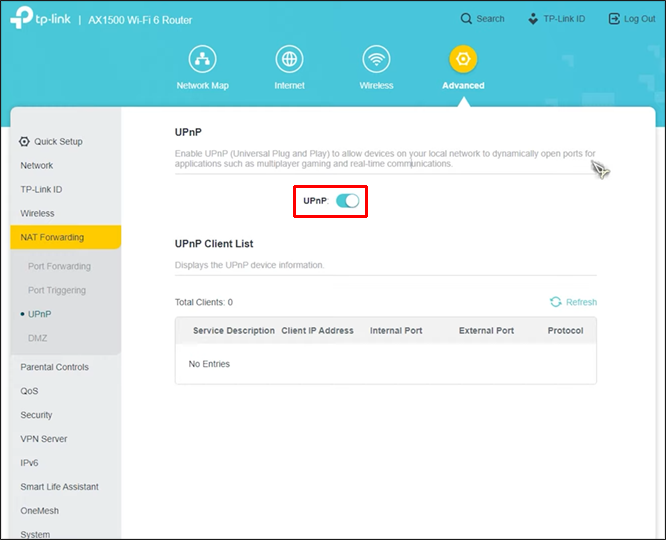Click the tp-link logo icon
The image size is (666, 540).
click(21, 18)
